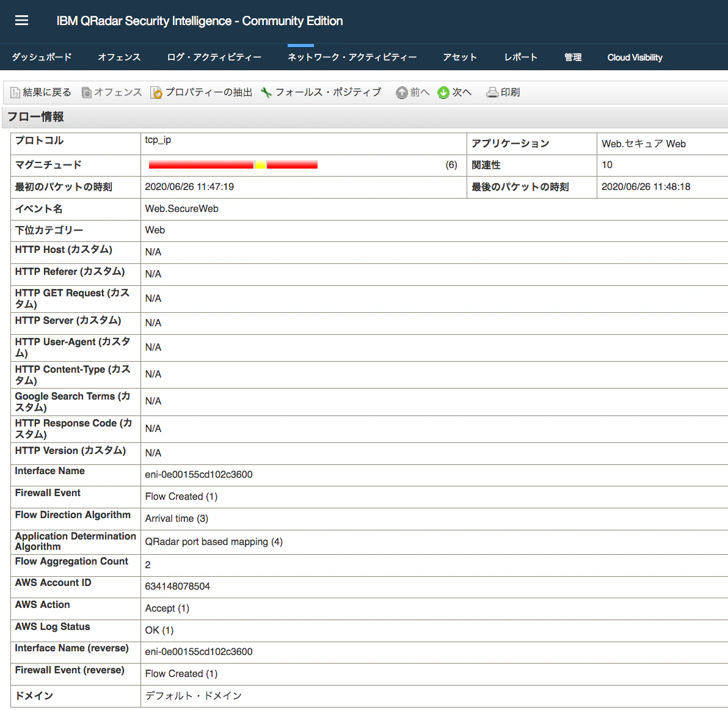Click the AWS Action value Accept (1)
728x710 pixels.
[x=167, y=609]
